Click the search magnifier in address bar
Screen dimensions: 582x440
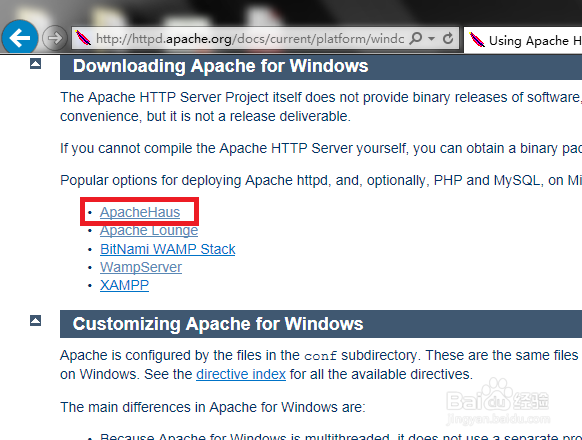click(416, 38)
